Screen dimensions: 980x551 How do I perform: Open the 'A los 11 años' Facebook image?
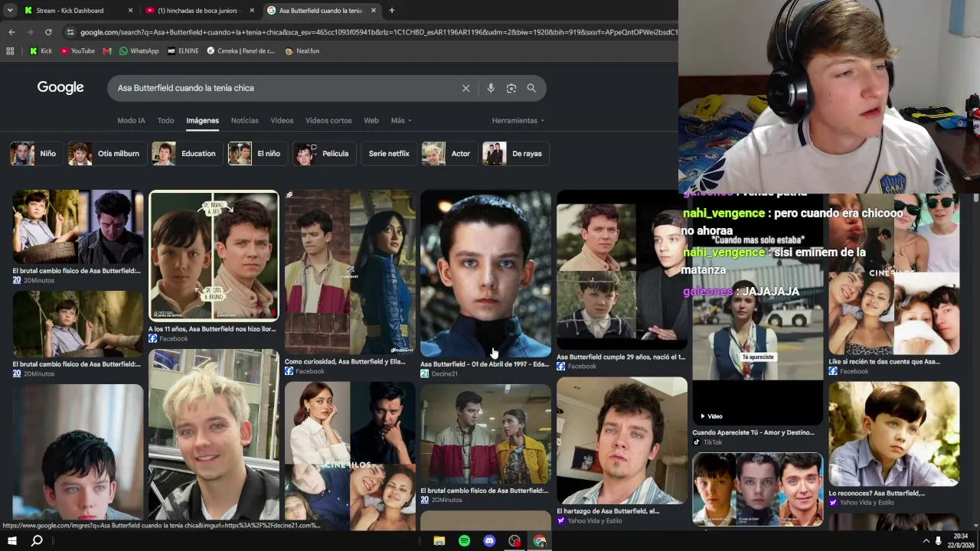pos(214,255)
